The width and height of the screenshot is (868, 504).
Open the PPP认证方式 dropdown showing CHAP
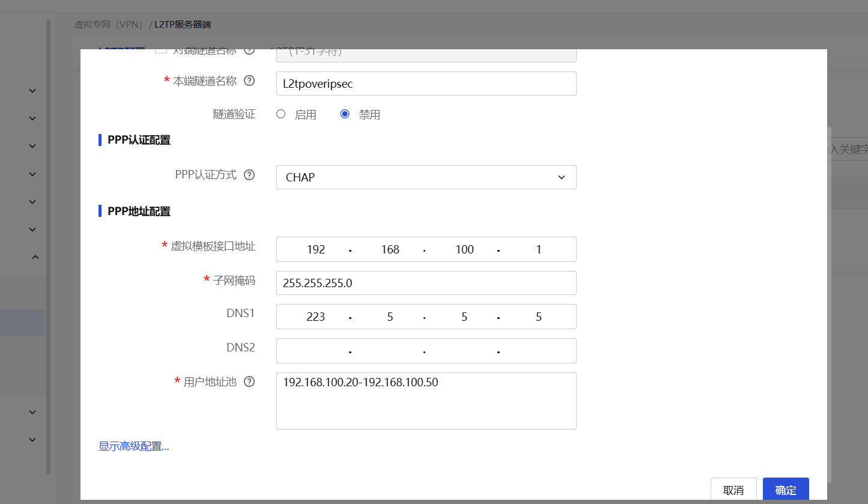pos(426,177)
